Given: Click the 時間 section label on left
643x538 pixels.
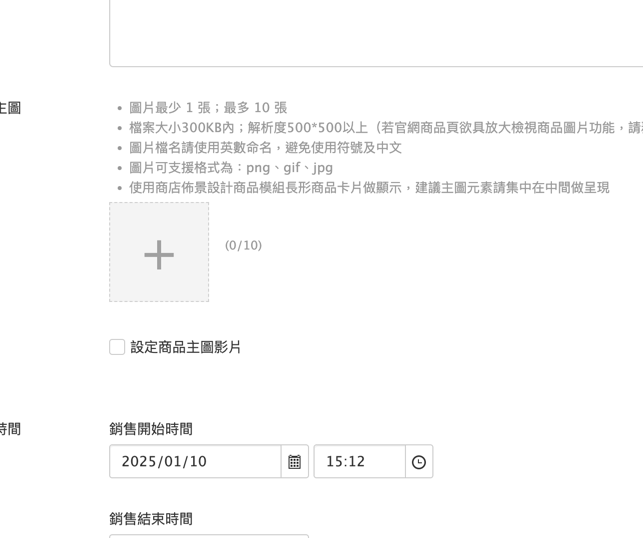Looking at the screenshot, I should (10, 429).
